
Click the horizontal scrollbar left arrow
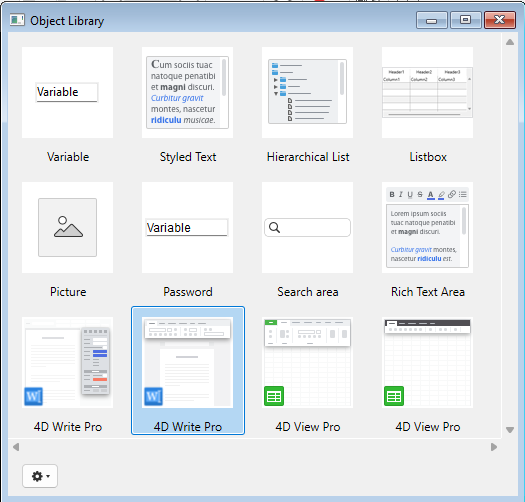pyautogui.click(x=16, y=447)
